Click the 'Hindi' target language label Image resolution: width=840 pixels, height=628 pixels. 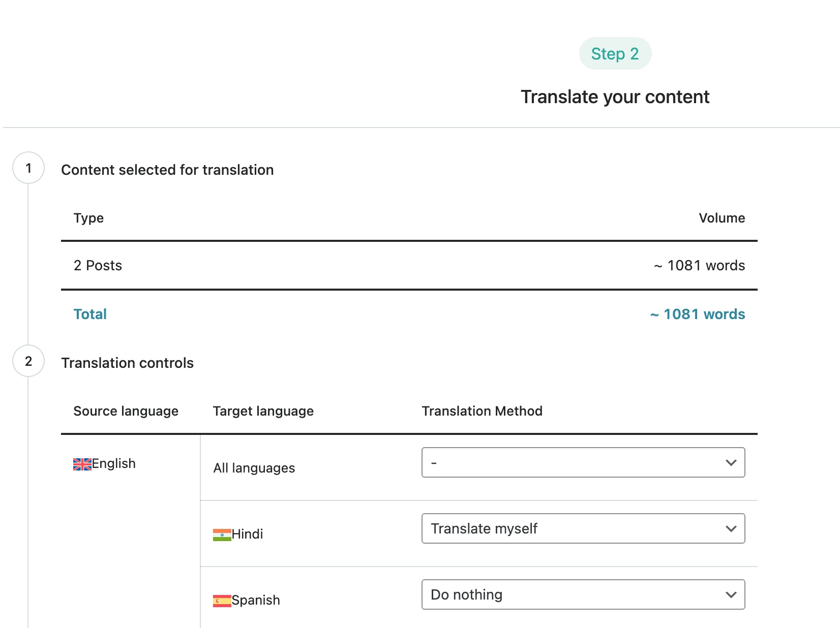(248, 534)
